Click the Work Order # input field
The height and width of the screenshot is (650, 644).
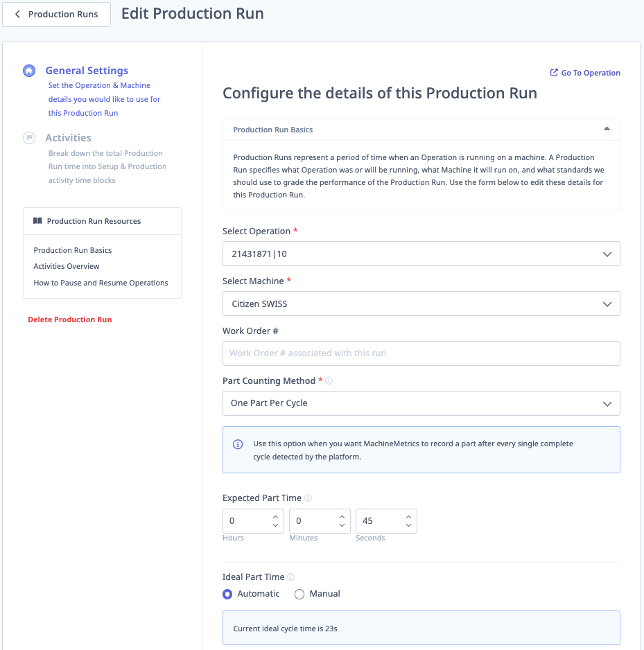point(420,353)
